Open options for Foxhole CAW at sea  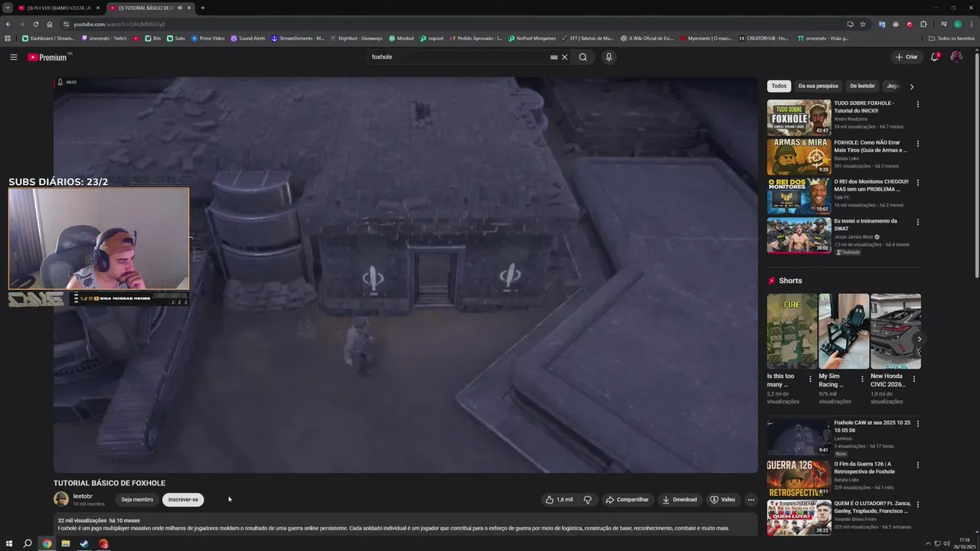click(x=918, y=424)
